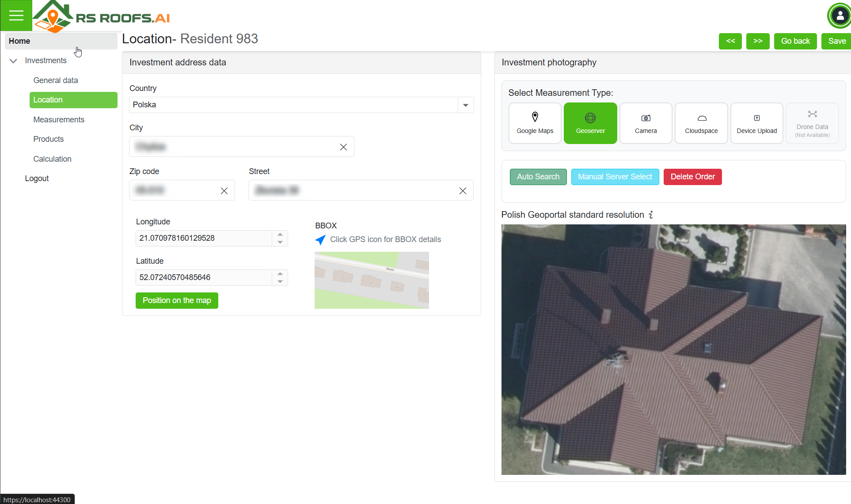Image resolution: width=851 pixels, height=504 pixels.
Task: Clear the City field
Action: (343, 147)
